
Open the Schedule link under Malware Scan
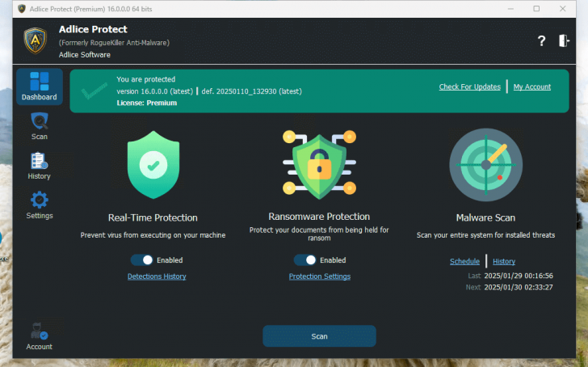(464, 261)
